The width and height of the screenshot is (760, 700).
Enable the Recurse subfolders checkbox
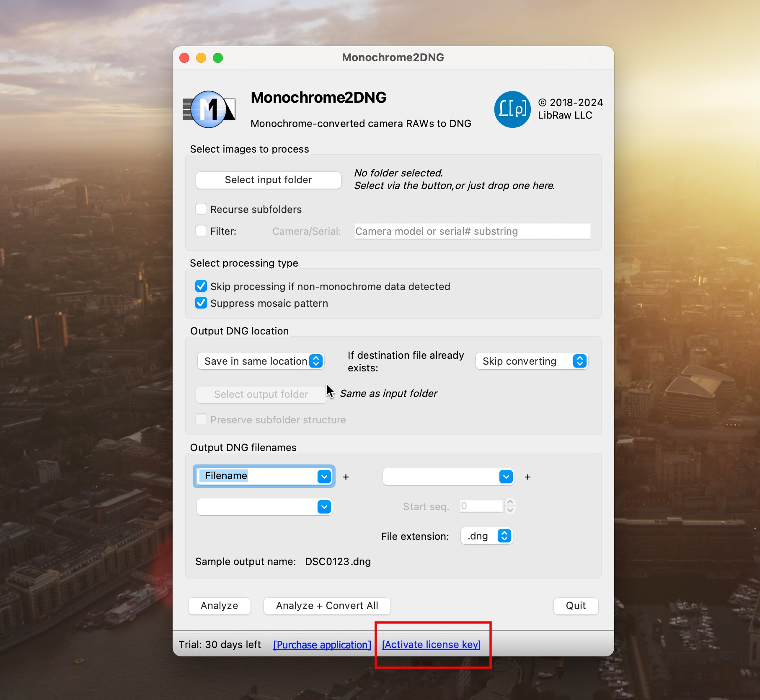click(x=202, y=209)
